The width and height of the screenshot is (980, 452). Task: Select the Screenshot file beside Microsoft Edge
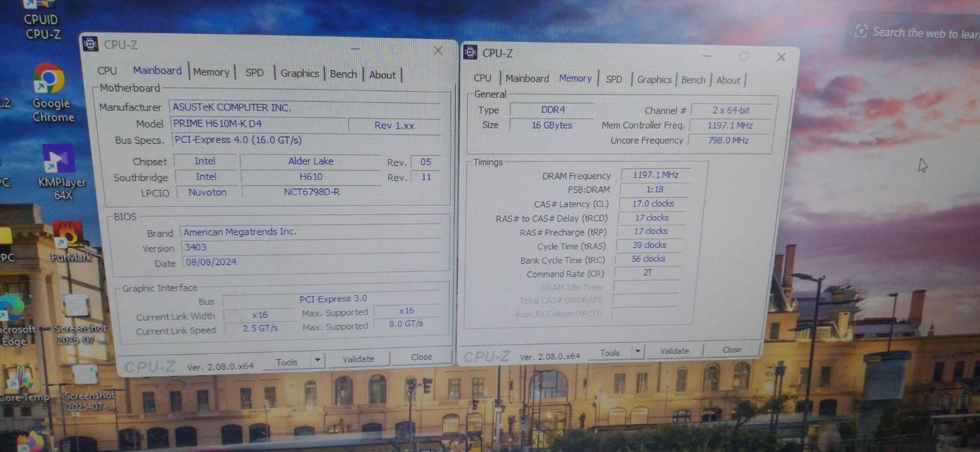click(80, 320)
